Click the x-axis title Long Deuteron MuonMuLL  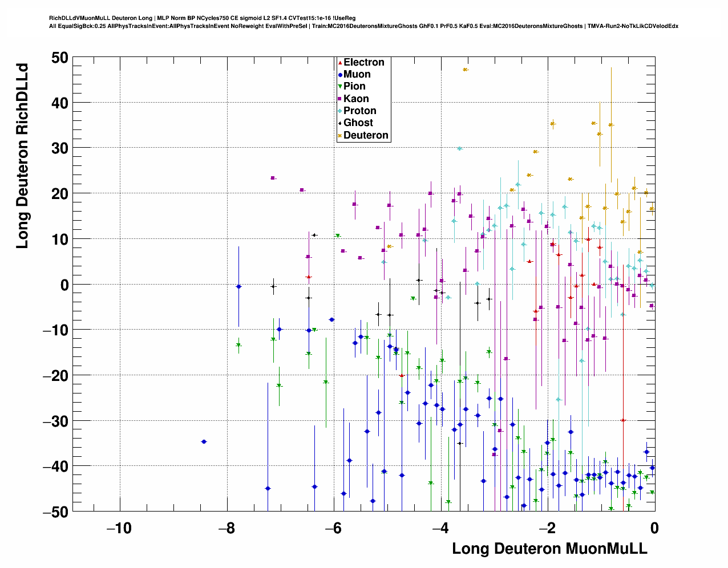point(549,549)
